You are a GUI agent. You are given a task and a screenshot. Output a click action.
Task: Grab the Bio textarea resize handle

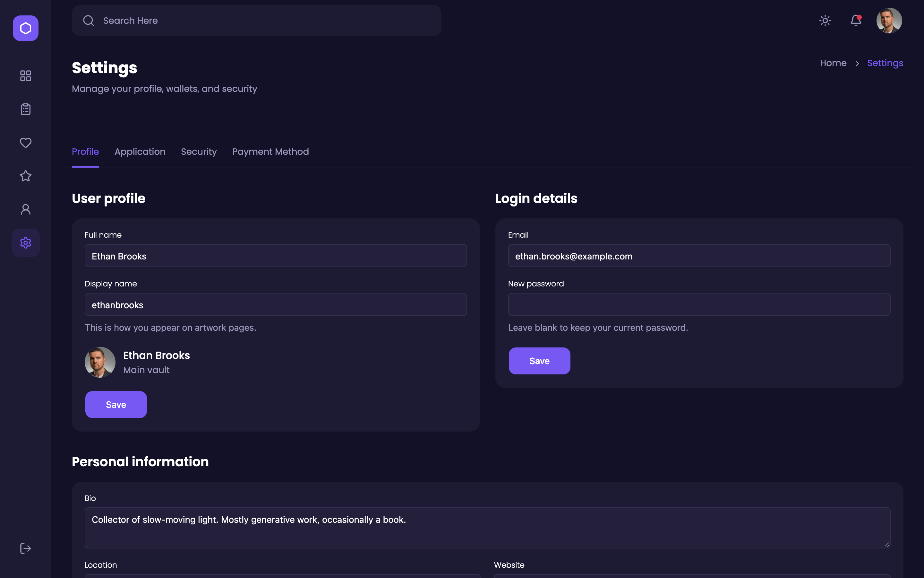pyautogui.click(x=886, y=544)
